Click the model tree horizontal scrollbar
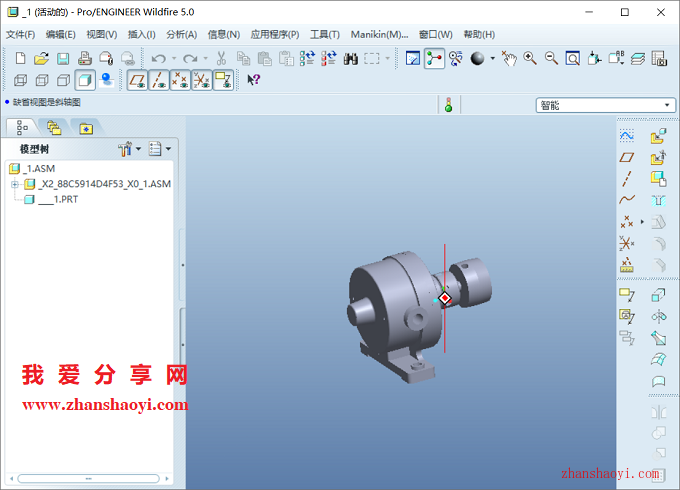 (88, 478)
